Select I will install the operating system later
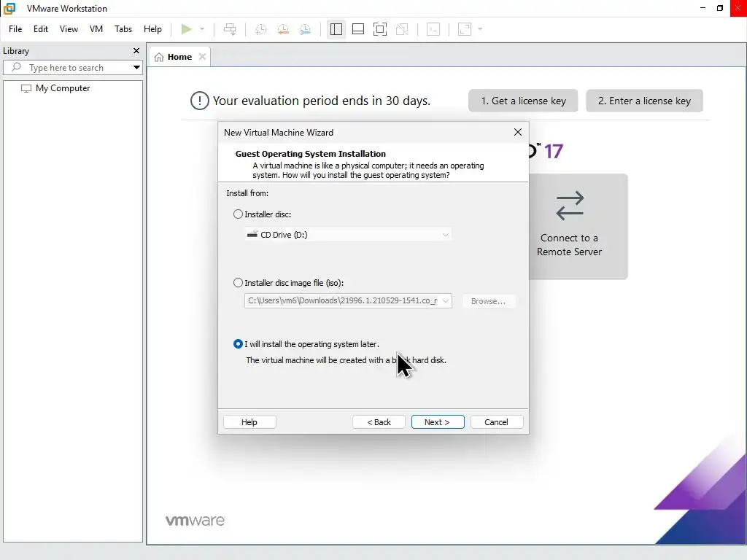Screen dimensions: 747x560 (x=238, y=344)
